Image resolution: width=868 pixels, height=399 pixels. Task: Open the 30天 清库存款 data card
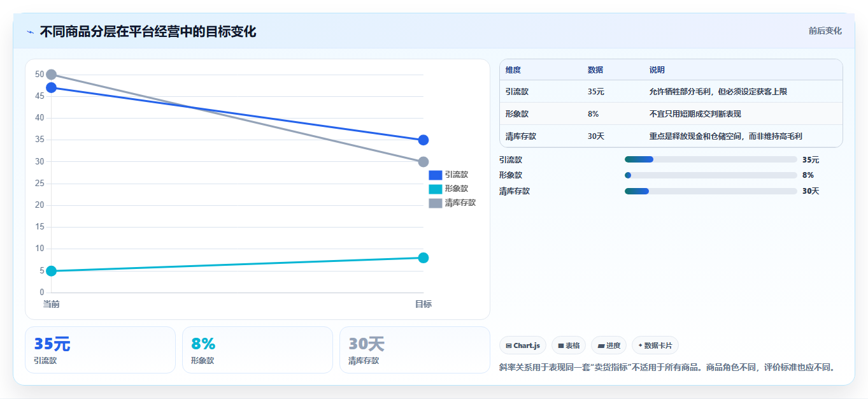[x=415, y=350]
